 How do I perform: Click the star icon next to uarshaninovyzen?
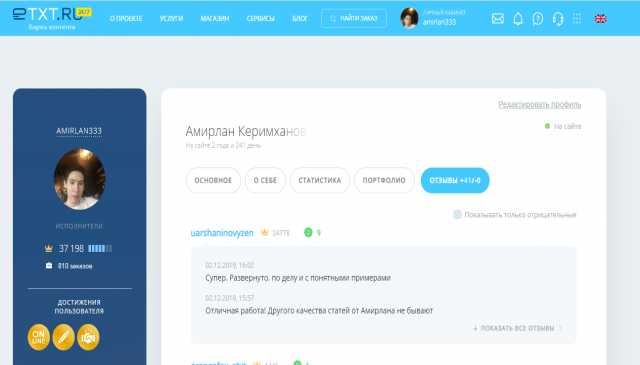tap(264, 232)
